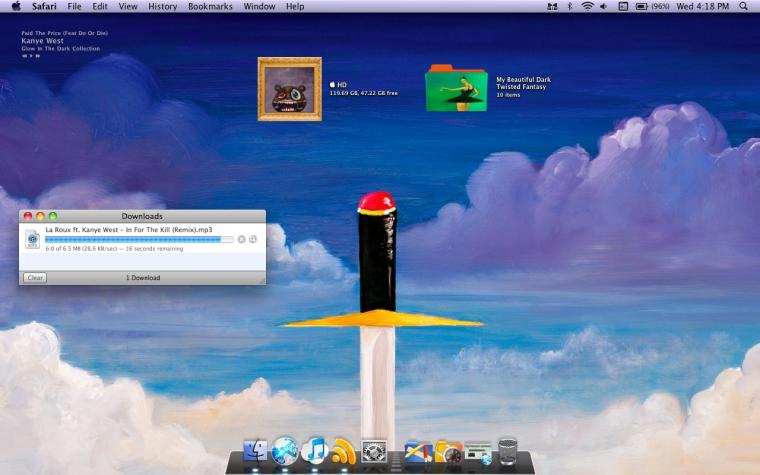Open the web page document icon in Dock
Viewport: 760px width, 475px height.
tap(478, 453)
